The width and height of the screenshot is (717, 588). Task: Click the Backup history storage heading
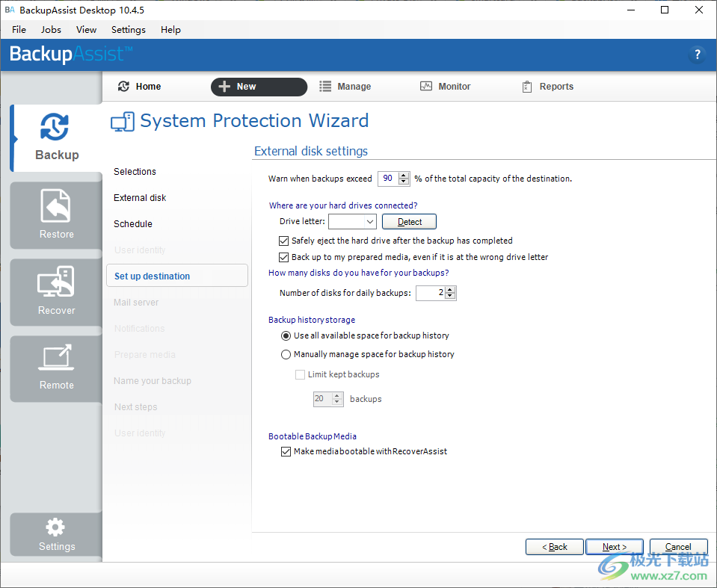click(x=312, y=320)
